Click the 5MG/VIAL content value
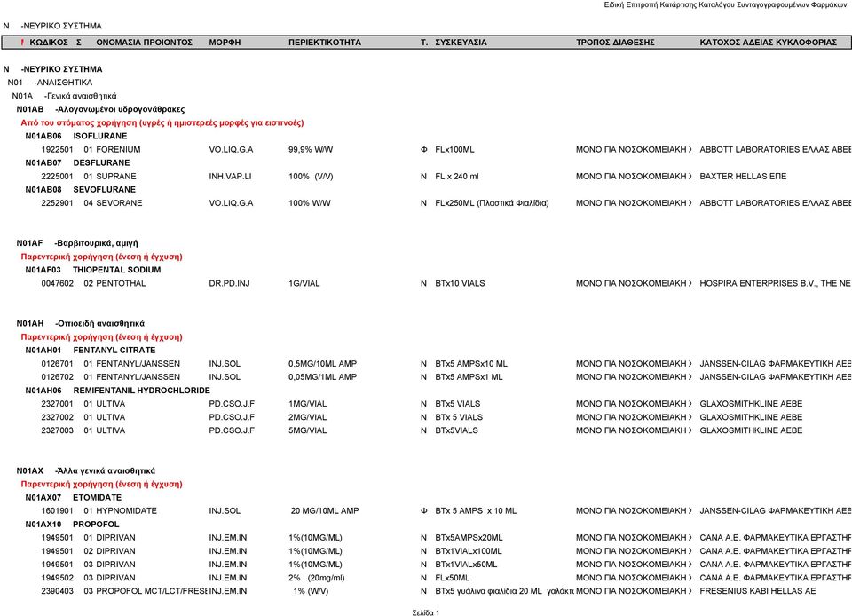The width and height of the screenshot is (852, 616). coord(308,430)
